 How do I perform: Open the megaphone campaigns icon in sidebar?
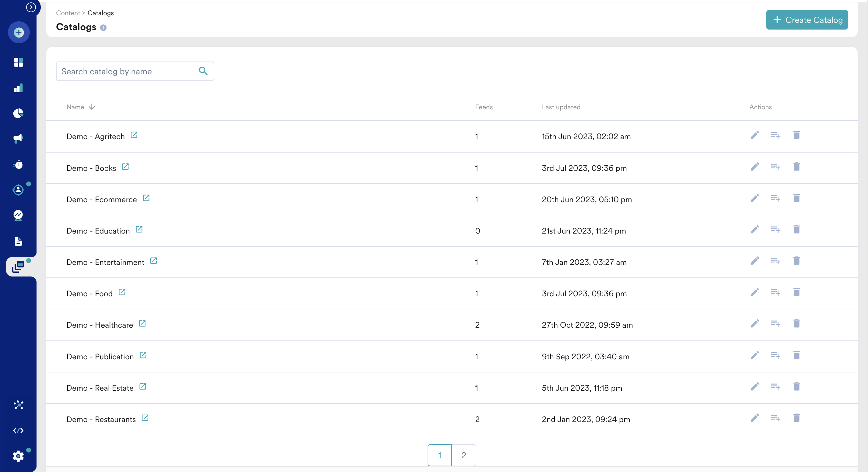tap(18, 139)
